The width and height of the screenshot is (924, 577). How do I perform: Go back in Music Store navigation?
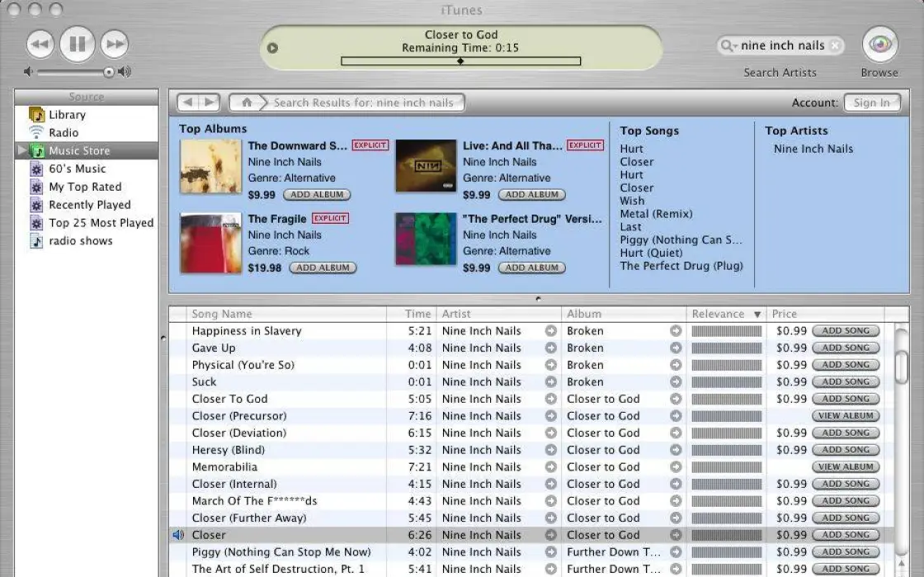(188, 102)
